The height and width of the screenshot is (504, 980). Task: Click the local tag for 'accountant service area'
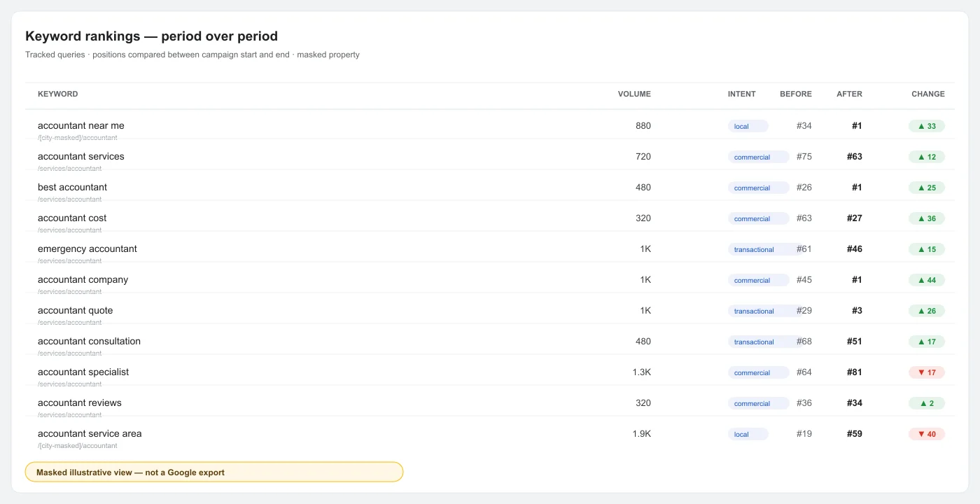click(748, 434)
